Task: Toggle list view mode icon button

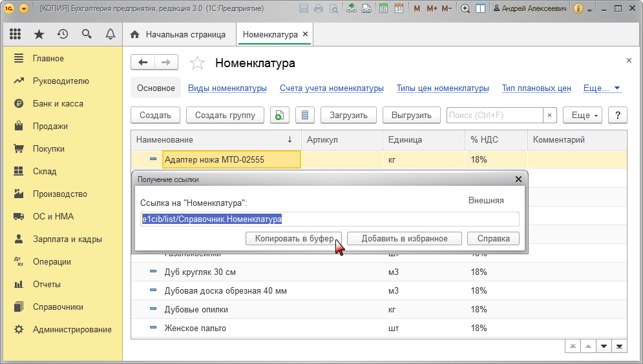Action: pos(305,115)
